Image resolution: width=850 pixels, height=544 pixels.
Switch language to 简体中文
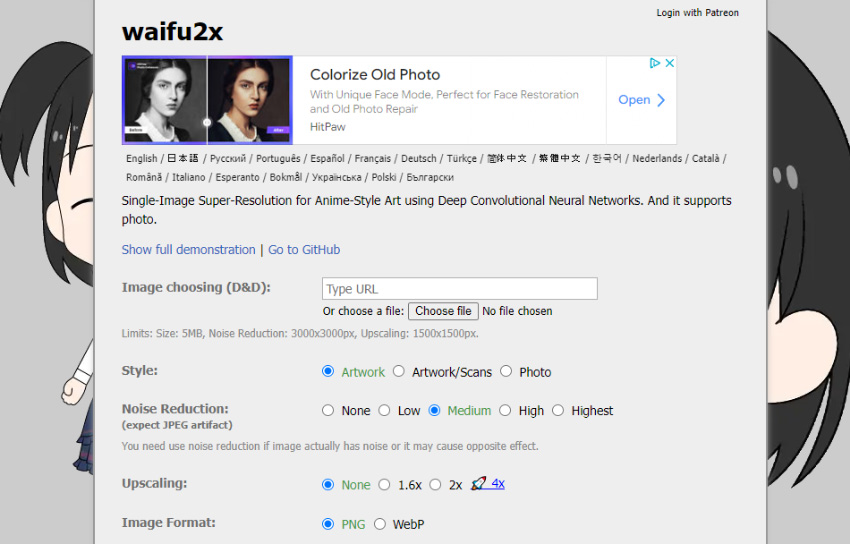click(507, 158)
